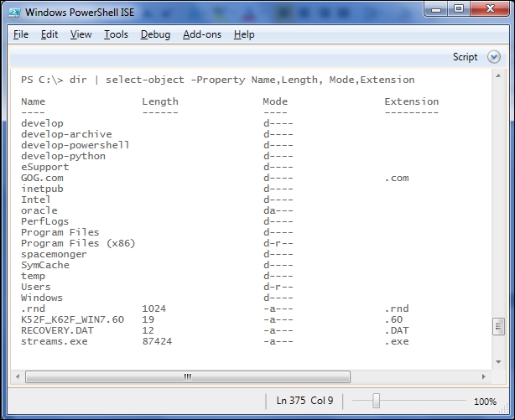515x420 pixels.
Task: Maximize the PowerShell ISE window
Action: (459, 9)
